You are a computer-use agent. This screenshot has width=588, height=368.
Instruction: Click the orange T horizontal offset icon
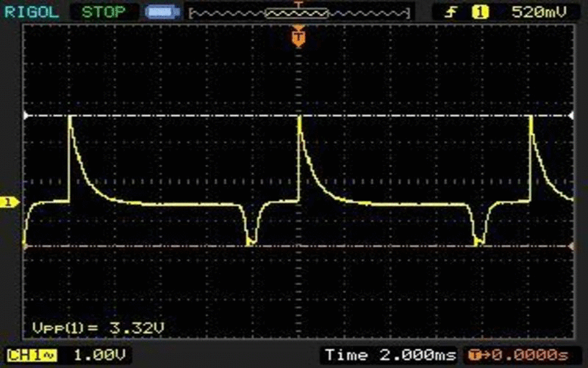475,355
